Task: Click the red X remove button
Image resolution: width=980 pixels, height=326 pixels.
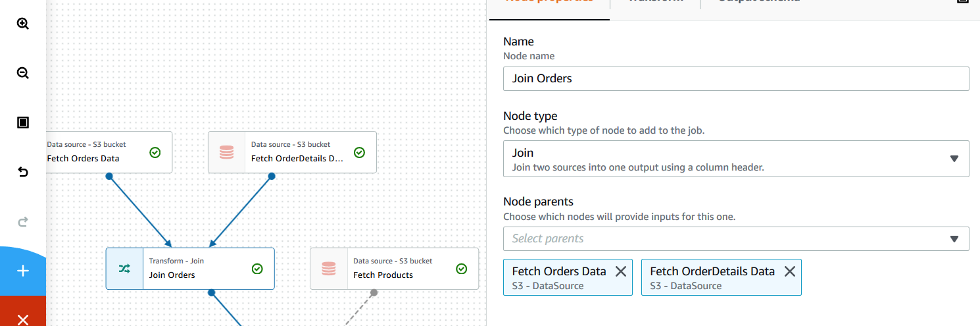Action: [23, 319]
